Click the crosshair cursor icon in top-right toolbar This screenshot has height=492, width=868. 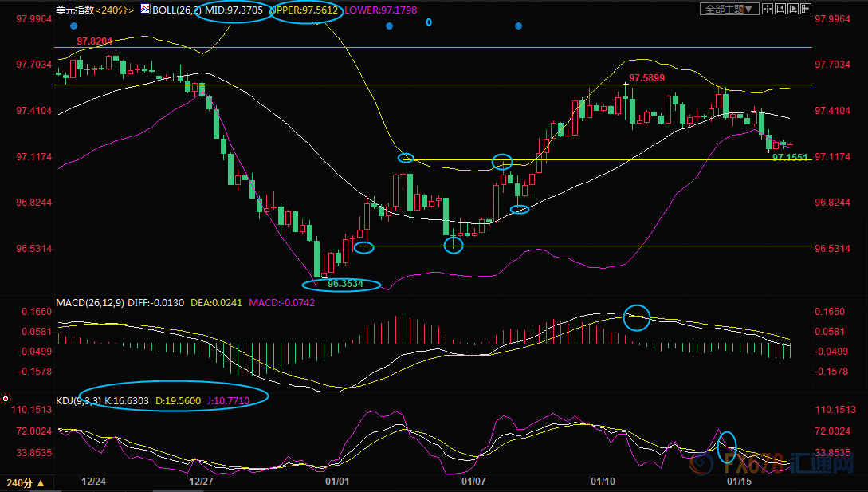(768, 9)
